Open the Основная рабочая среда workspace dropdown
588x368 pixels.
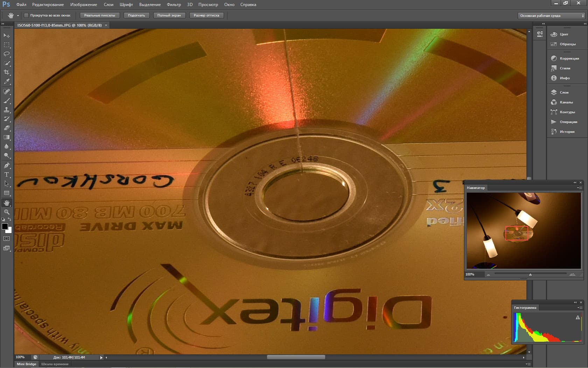551,16
